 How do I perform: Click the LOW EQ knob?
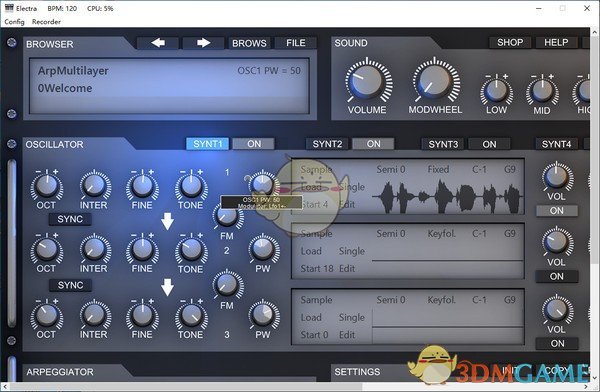tap(496, 90)
